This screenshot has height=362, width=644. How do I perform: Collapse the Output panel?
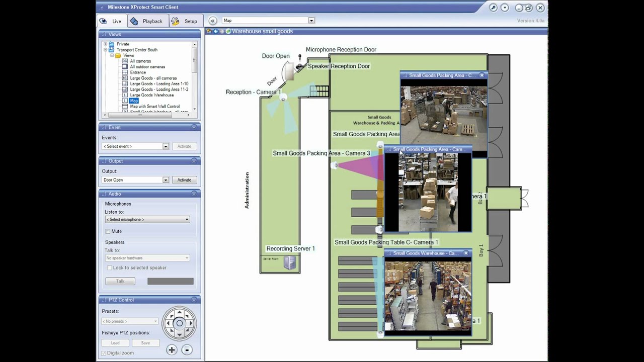194,161
